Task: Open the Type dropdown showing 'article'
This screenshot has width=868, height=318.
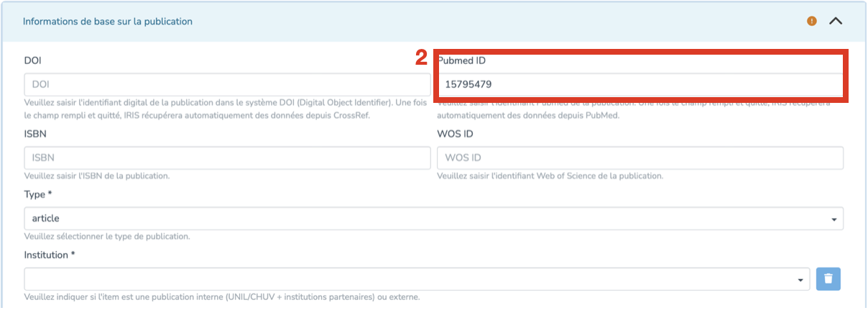Action: point(433,219)
